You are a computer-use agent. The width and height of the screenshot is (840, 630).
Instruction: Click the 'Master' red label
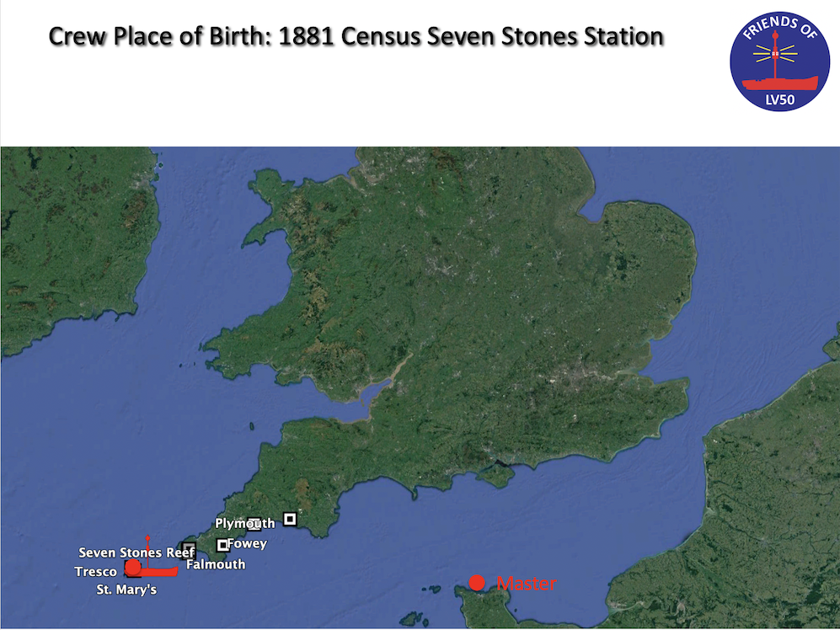point(527,583)
